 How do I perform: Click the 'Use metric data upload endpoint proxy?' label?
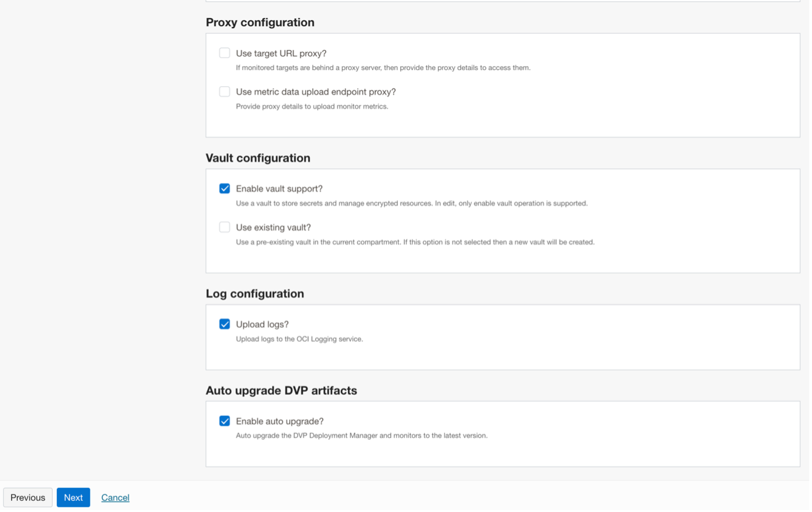[316, 92]
